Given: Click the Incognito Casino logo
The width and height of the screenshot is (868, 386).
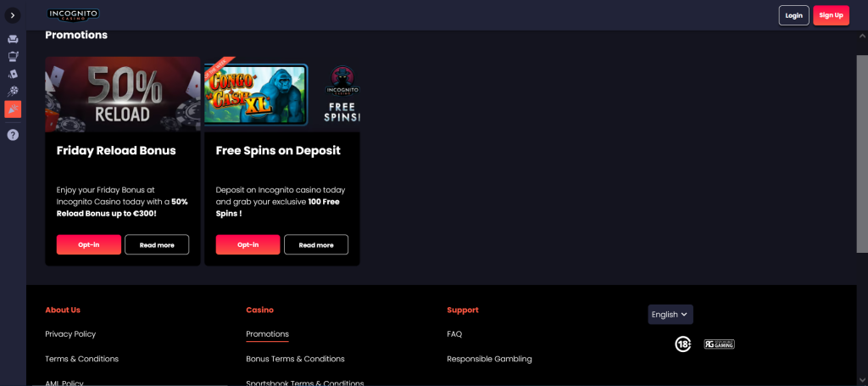Looking at the screenshot, I should click(x=73, y=14).
